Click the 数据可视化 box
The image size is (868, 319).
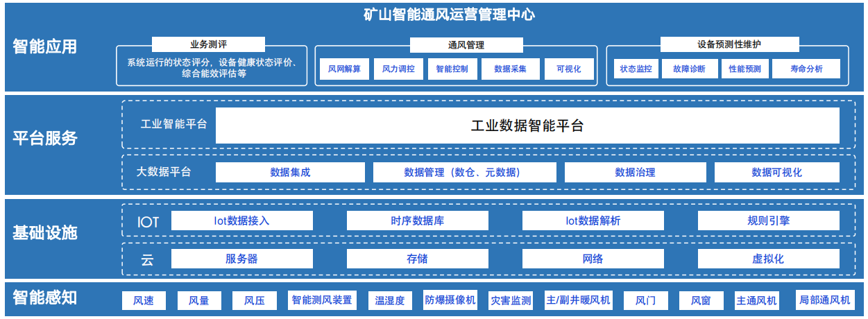[x=776, y=172]
